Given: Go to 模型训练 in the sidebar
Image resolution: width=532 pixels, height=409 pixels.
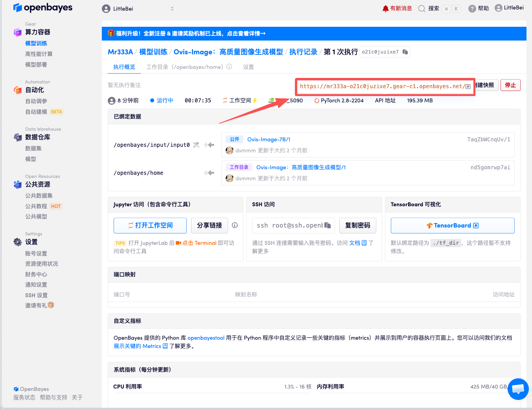Looking at the screenshot, I should (36, 43).
